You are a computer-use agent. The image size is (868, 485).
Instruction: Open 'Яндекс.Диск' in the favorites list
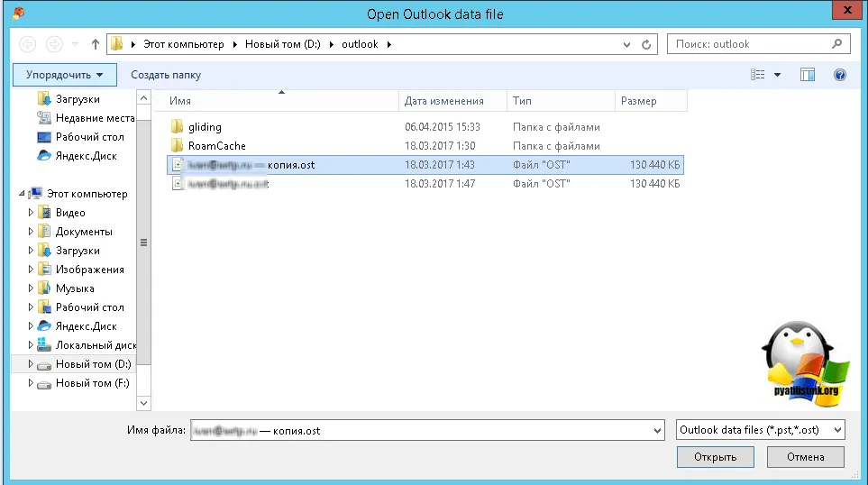[x=86, y=156]
